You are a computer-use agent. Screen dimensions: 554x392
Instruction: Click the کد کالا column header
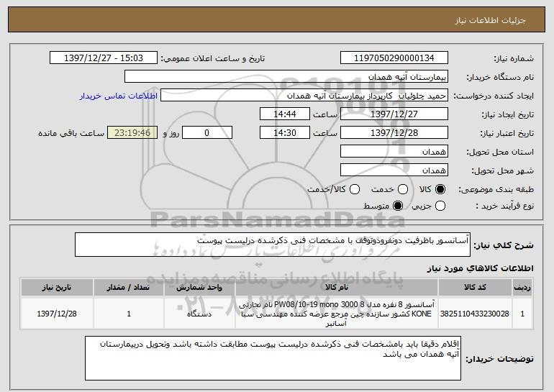[x=475, y=288]
